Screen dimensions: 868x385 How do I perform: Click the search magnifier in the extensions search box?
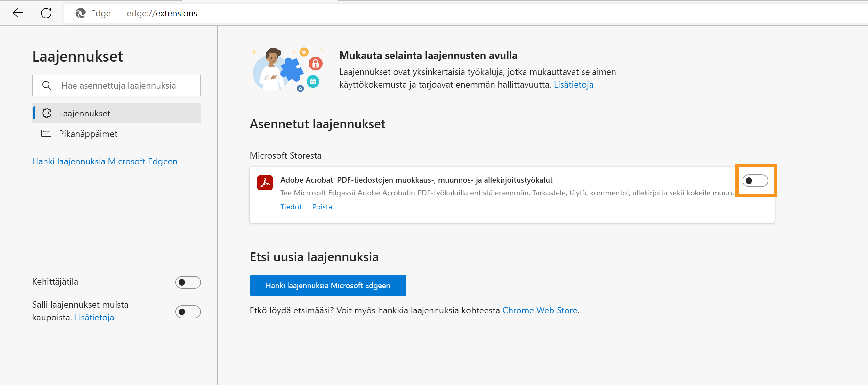point(47,85)
